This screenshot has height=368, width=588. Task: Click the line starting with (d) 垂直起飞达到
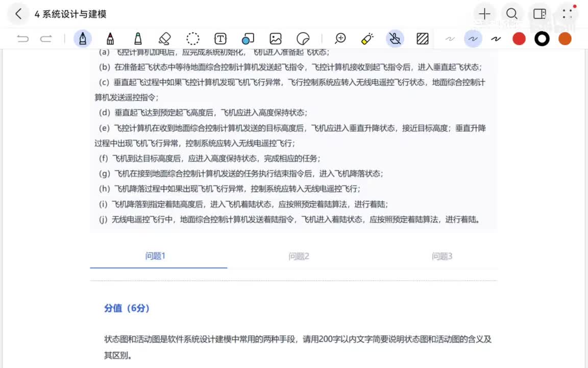click(203, 112)
